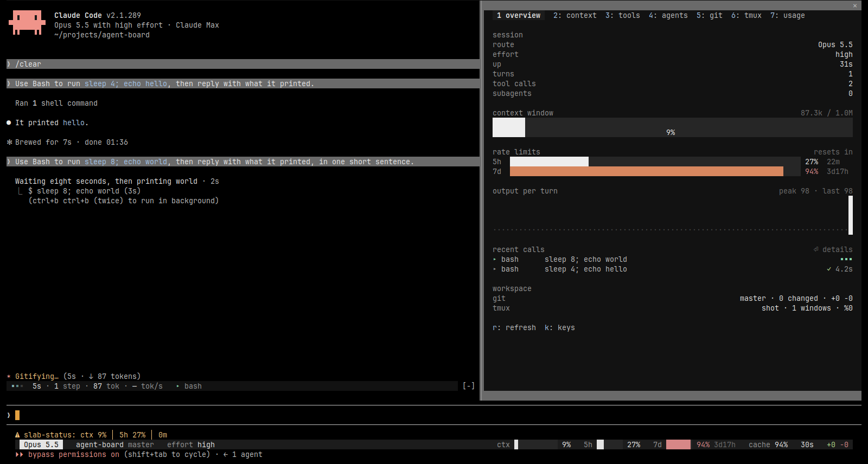Click the progress dots before 5s in step bar

(17, 386)
